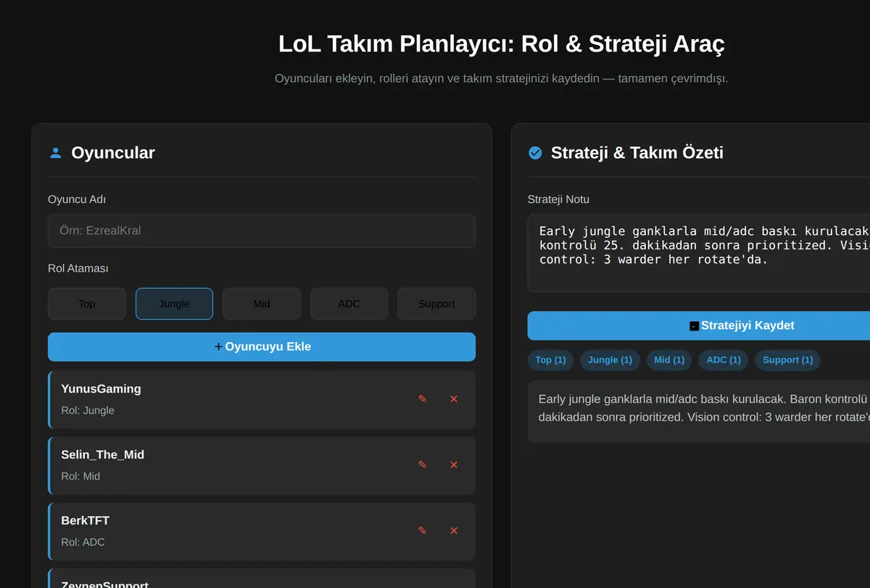Click the Rol: Jungle label
The width and height of the screenshot is (870, 588).
tap(88, 410)
